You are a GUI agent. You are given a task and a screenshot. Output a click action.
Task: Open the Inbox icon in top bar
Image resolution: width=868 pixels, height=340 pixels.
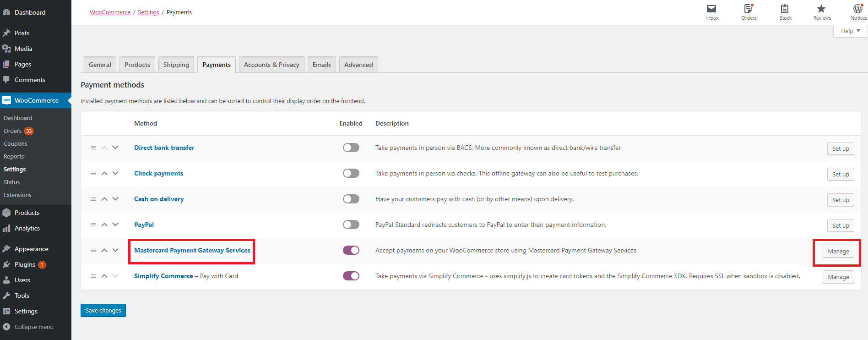tap(711, 9)
